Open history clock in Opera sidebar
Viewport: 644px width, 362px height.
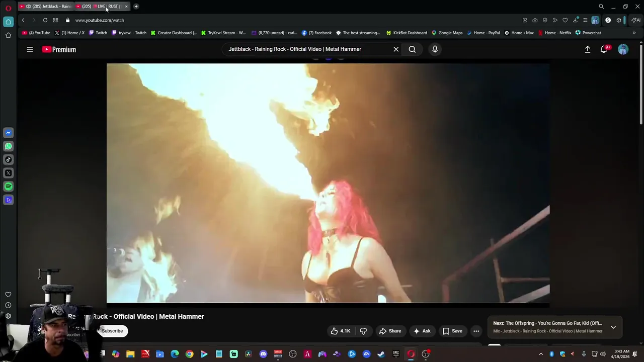[8, 305]
